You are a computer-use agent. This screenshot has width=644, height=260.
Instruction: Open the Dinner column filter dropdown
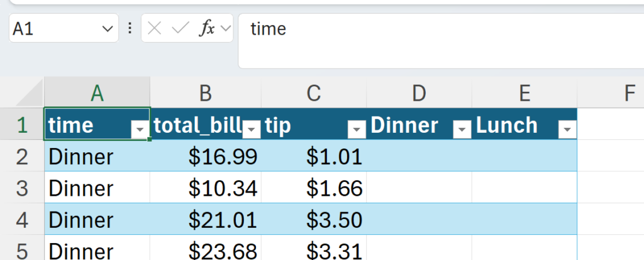point(462,129)
